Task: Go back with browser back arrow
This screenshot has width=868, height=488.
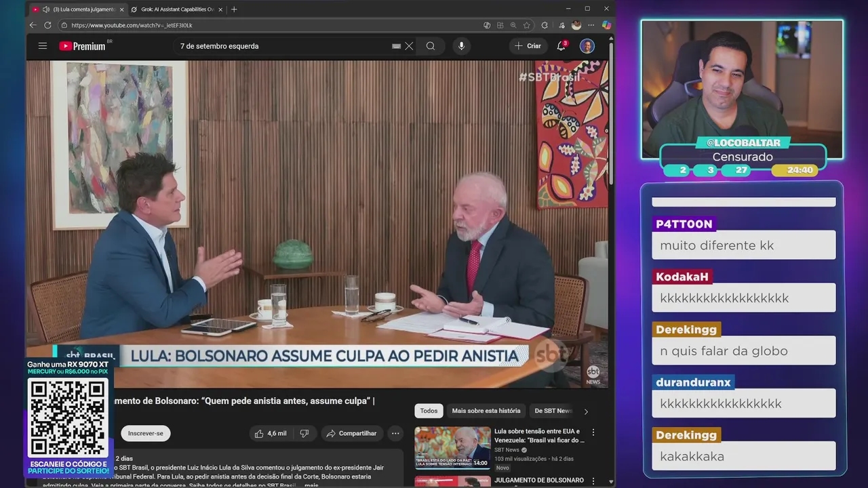Action: (x=33, y=25)
